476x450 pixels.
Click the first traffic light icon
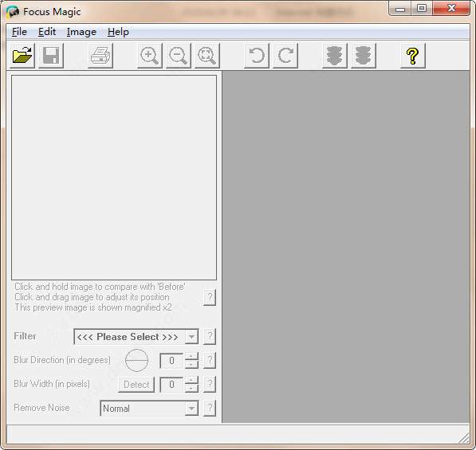tap(335, 56)
